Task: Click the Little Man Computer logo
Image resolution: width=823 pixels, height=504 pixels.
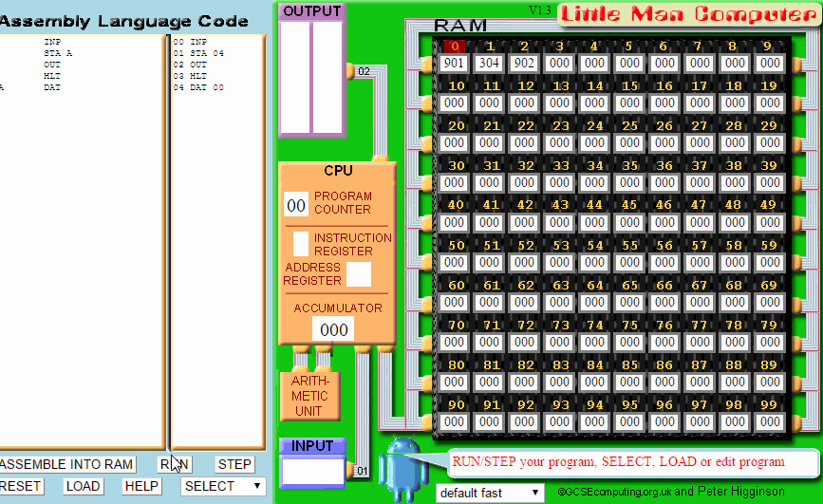Action: [x=688, y=14]
